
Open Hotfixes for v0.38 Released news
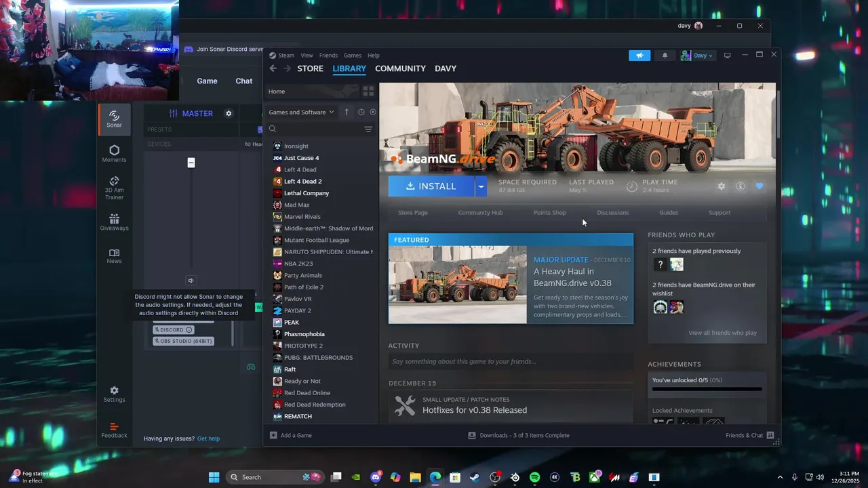475,410
